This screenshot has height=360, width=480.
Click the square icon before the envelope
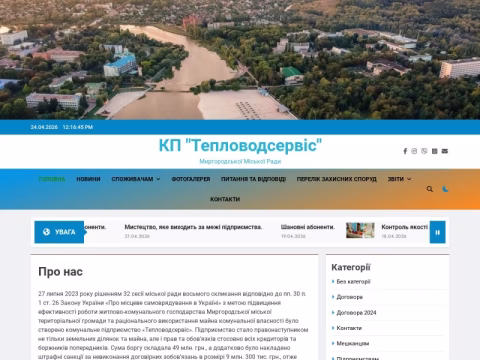pos(434,151)
